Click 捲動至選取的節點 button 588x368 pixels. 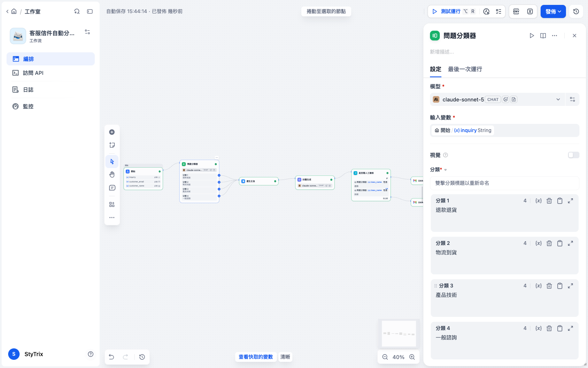[x=326, y=11]
